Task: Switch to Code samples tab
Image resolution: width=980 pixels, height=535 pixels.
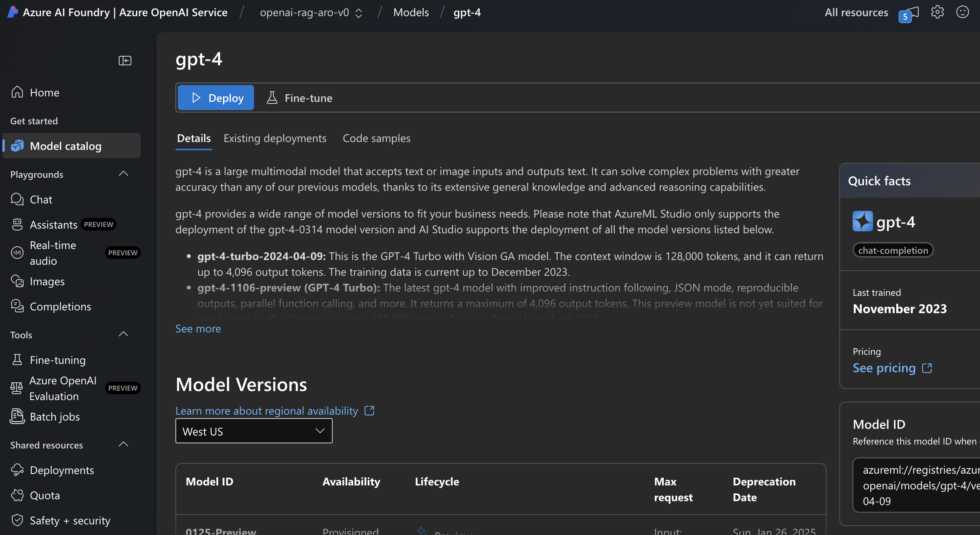Action: point(376,138)
